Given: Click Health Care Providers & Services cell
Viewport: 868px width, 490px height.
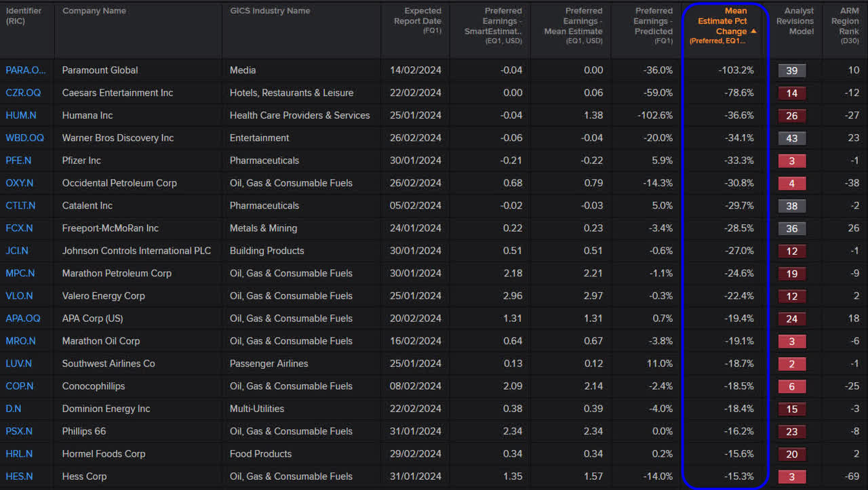Looking at the screenshot, I should coord(300,115).
